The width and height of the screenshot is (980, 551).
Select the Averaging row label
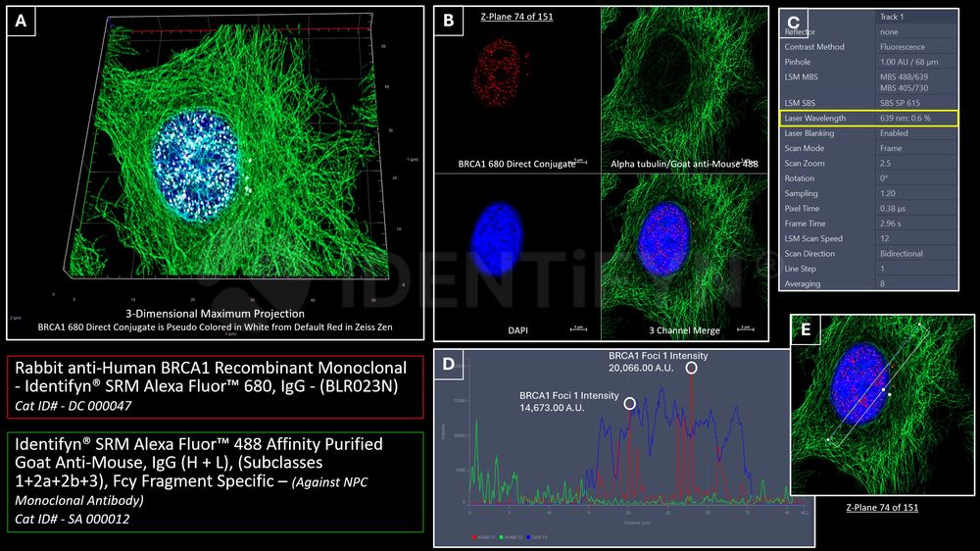pyautogui.click(x=803, y=283)
